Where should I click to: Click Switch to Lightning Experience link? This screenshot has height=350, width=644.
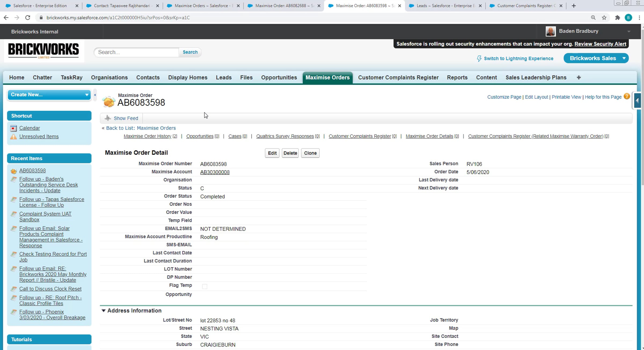coord(518,59)
